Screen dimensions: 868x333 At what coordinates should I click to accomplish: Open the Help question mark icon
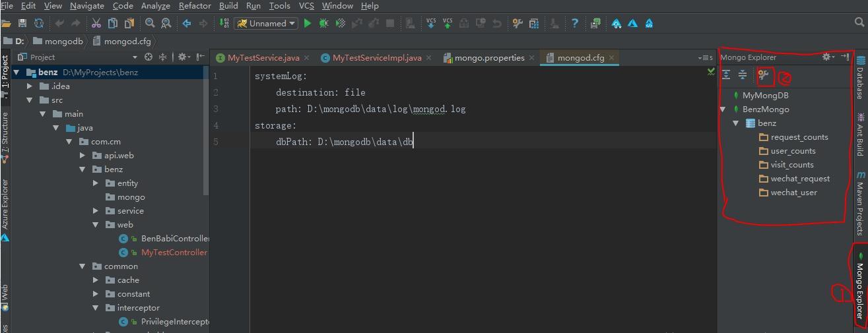[x=574, y=23]
